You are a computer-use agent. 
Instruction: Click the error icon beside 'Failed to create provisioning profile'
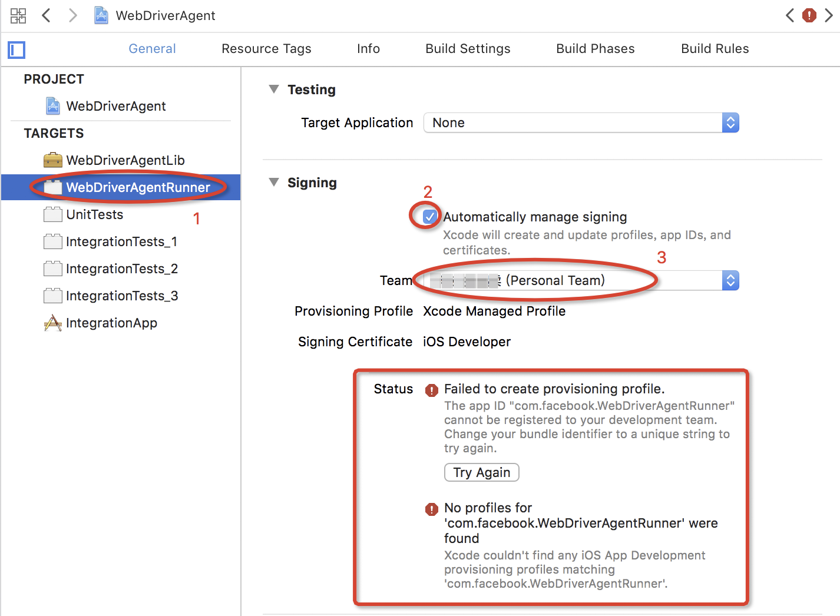pos(432,390)
